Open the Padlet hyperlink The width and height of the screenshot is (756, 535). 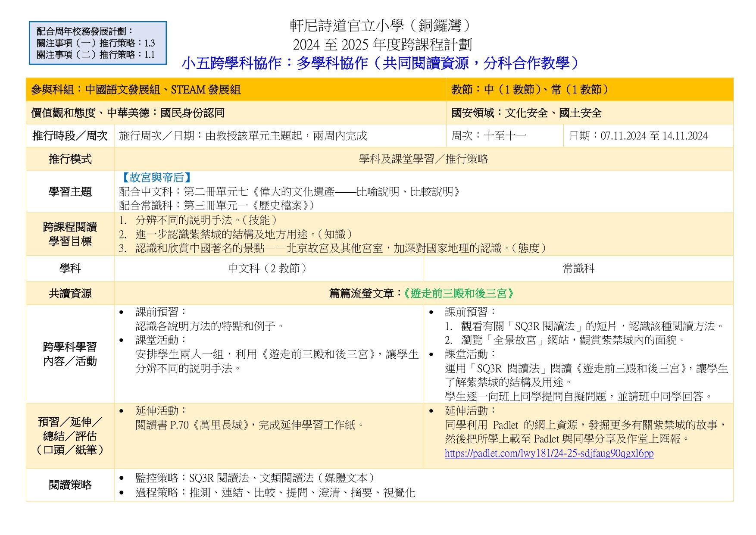coord(549,453)
